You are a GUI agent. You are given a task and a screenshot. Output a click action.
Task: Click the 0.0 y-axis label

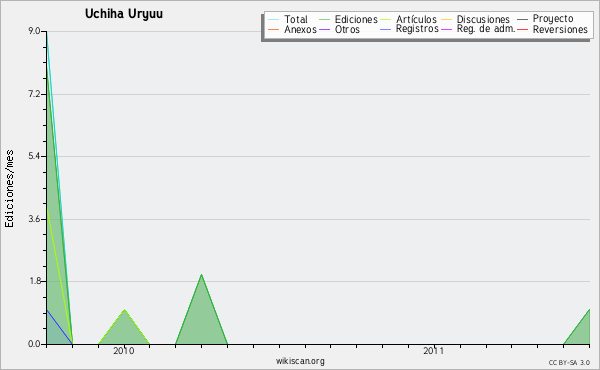coord(34,344)
